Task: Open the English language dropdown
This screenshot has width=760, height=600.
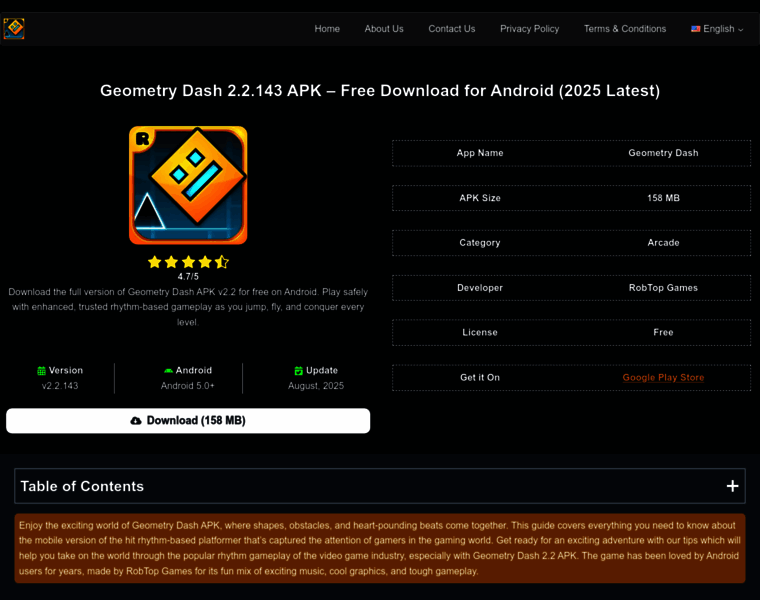Action: click(717, 29)
